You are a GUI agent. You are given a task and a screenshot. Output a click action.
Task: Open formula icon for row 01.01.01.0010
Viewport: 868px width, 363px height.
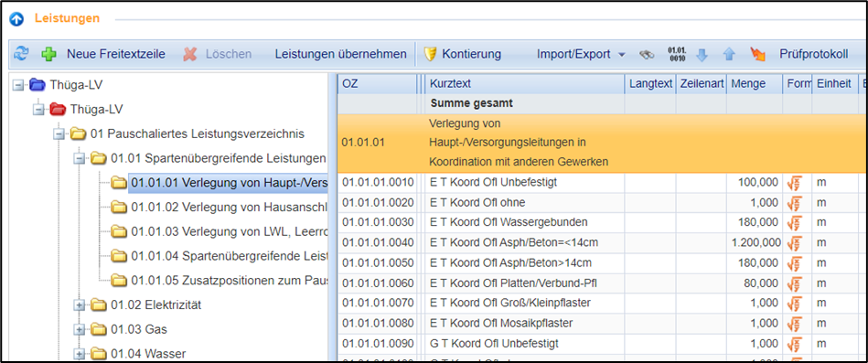pos(795,183)
